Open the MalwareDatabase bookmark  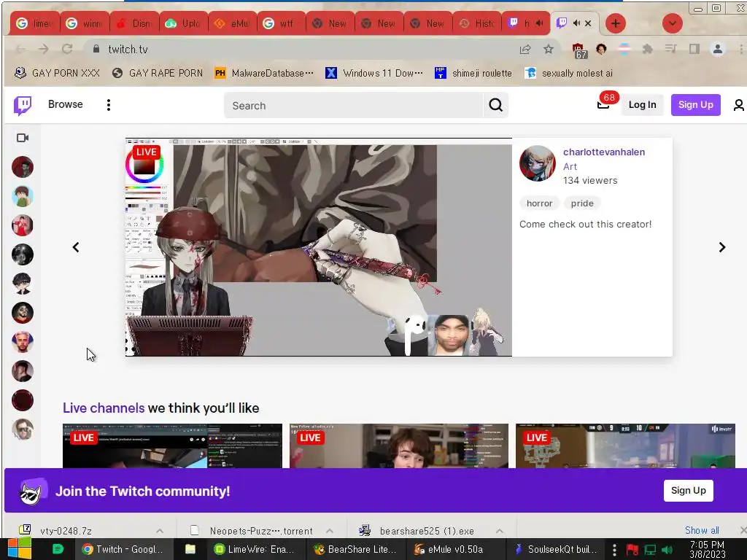pyautogui.click(x=264, y=74)
